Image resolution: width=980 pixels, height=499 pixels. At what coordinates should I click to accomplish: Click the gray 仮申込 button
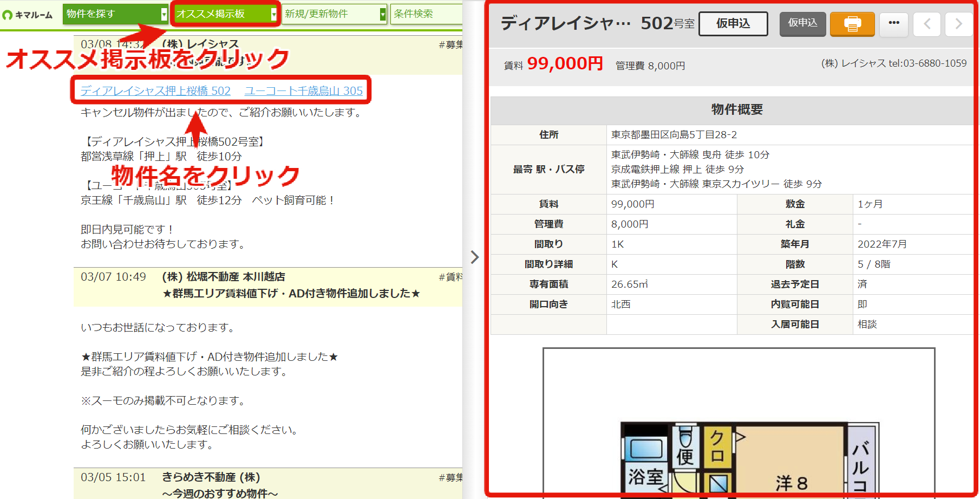tap(802, 24)
